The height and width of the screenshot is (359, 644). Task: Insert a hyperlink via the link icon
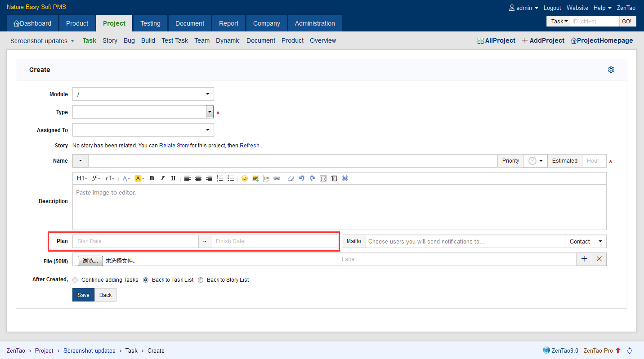[x=277, y=178]
